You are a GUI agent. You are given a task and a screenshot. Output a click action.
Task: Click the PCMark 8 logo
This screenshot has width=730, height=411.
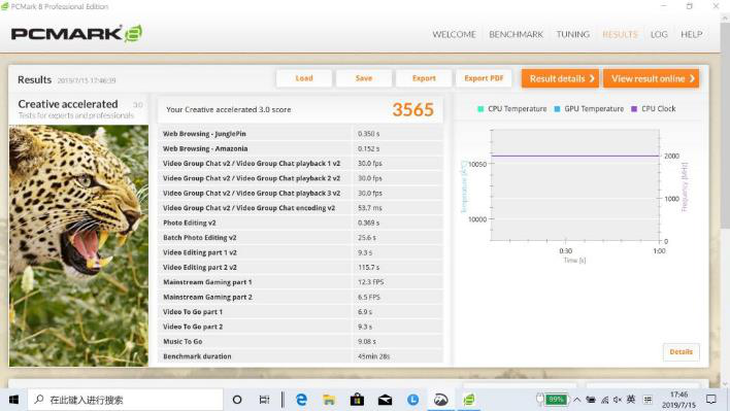coord(77,34)
